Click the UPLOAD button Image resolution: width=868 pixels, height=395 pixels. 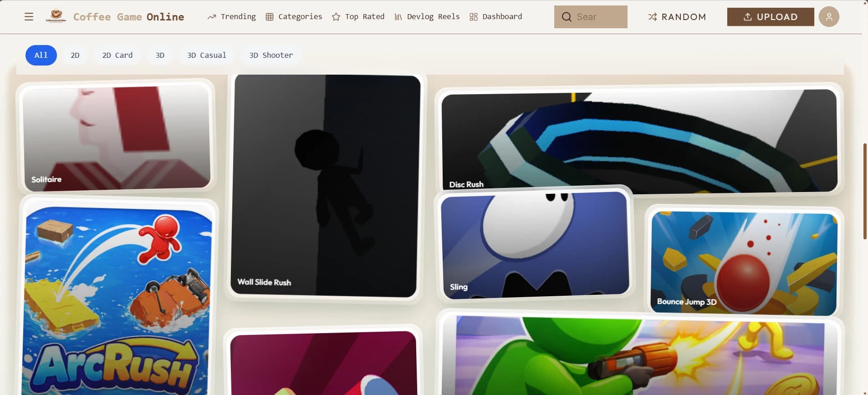771,17
